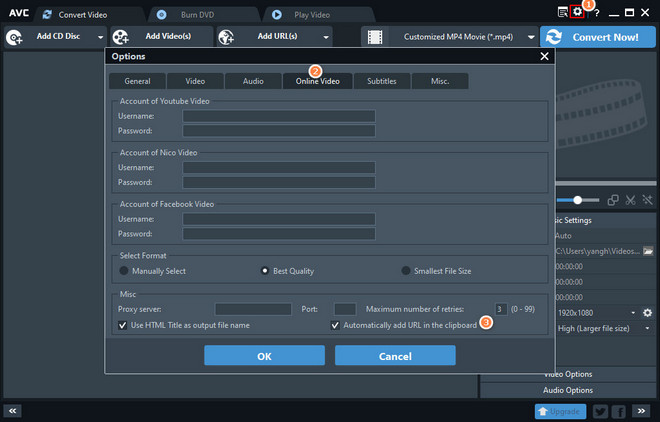This screenshot has width=660, height=422.
Task: Click the Convert Now refresh icon
Action: (554, 37)
